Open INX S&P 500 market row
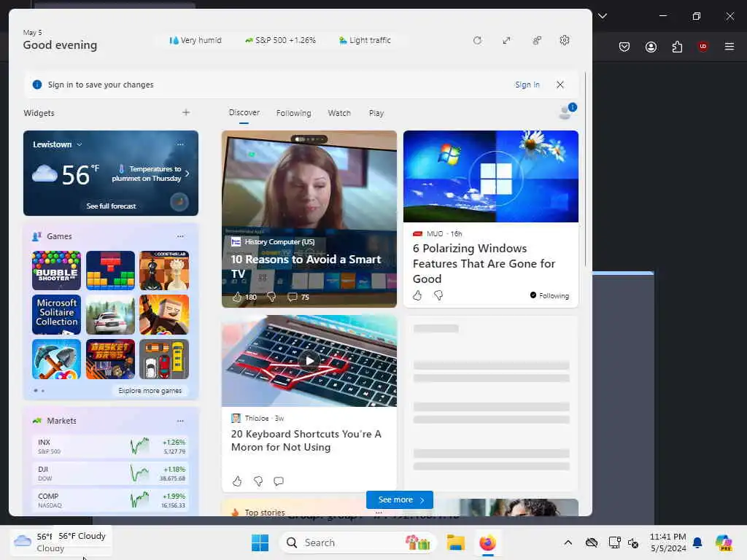747x560 pixels. pyautogui.click(x=111, y=447)
